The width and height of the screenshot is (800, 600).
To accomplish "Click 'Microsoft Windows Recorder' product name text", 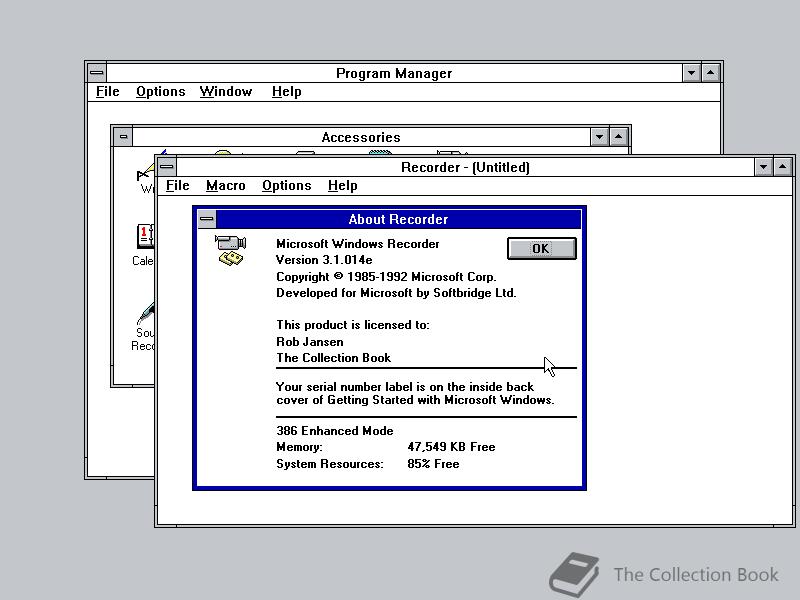I will coord(358,244).
